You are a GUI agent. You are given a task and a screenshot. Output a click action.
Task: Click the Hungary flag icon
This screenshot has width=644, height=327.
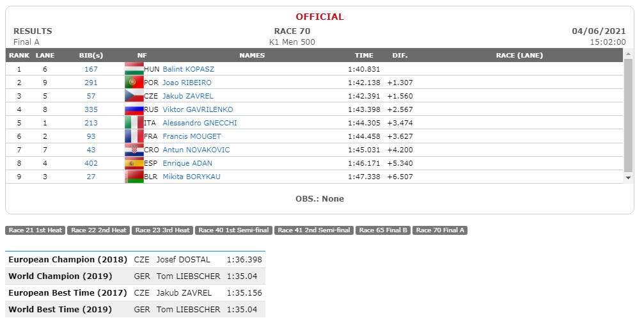pyautogui.click(x=134, y=69)
